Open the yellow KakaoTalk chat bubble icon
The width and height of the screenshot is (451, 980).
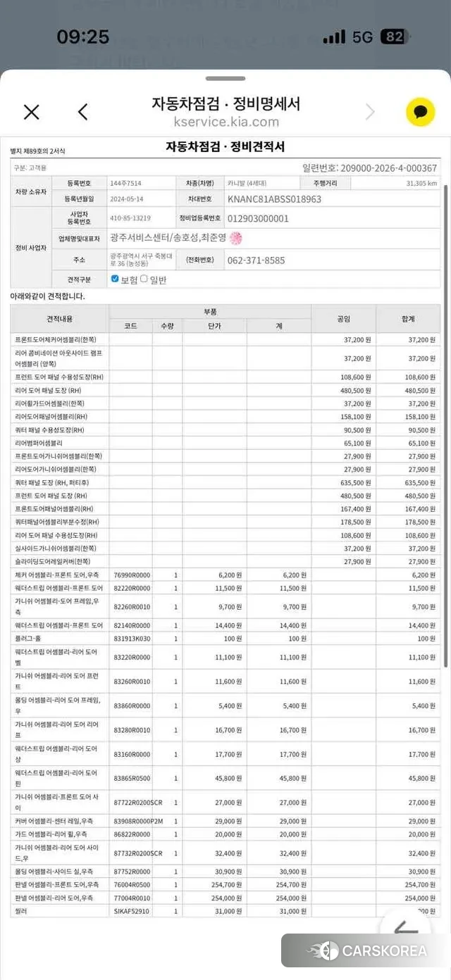coord(421,112)
